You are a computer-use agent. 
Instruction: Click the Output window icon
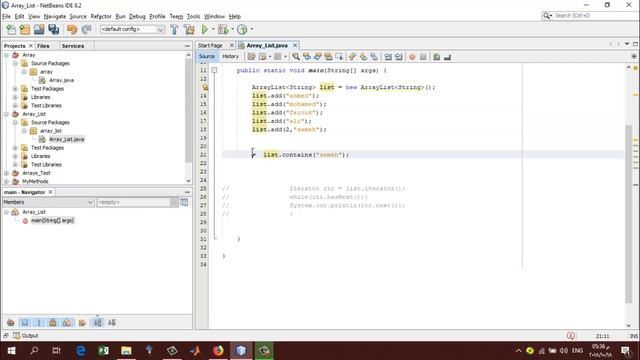point(16,336)
